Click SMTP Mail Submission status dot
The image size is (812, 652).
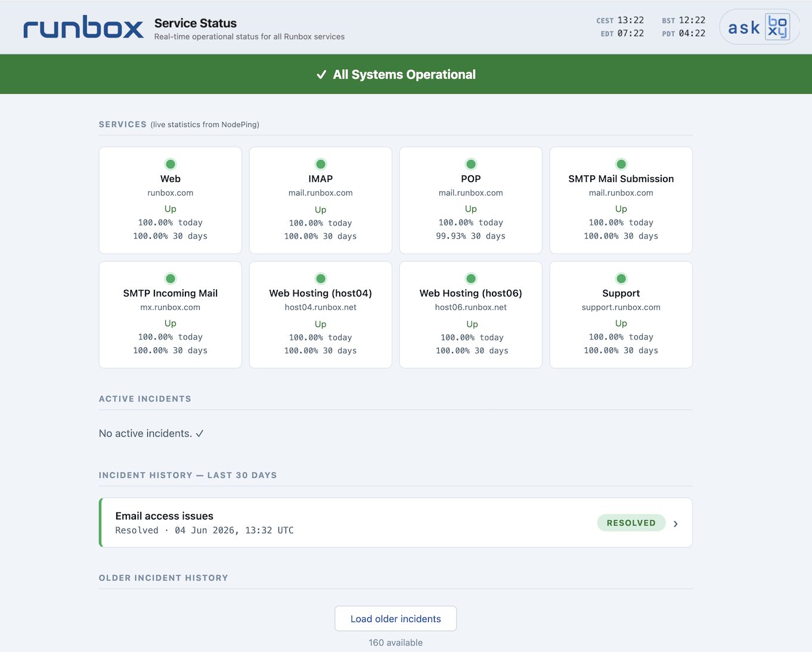[621, 164]
